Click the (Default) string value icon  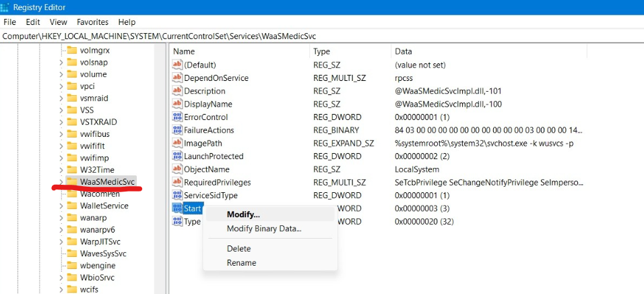pyautogui.click(x=177, y=65)
